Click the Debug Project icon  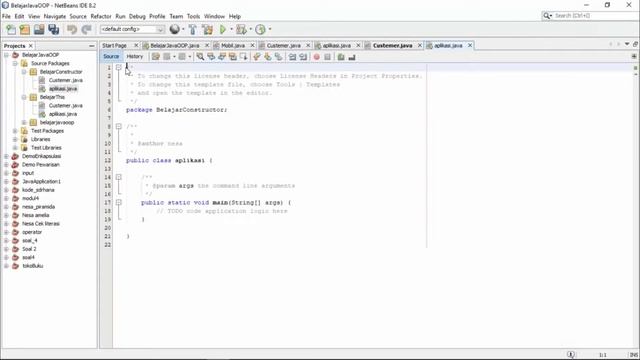point(241,29)
